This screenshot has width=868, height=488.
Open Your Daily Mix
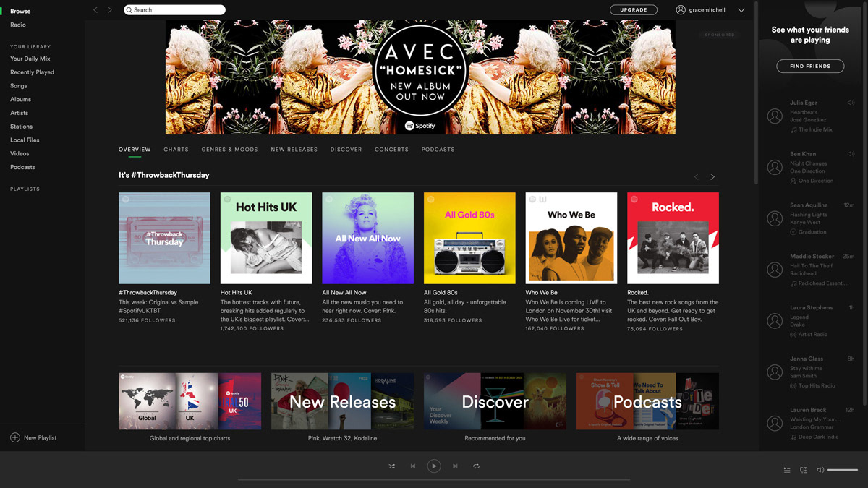30,59
